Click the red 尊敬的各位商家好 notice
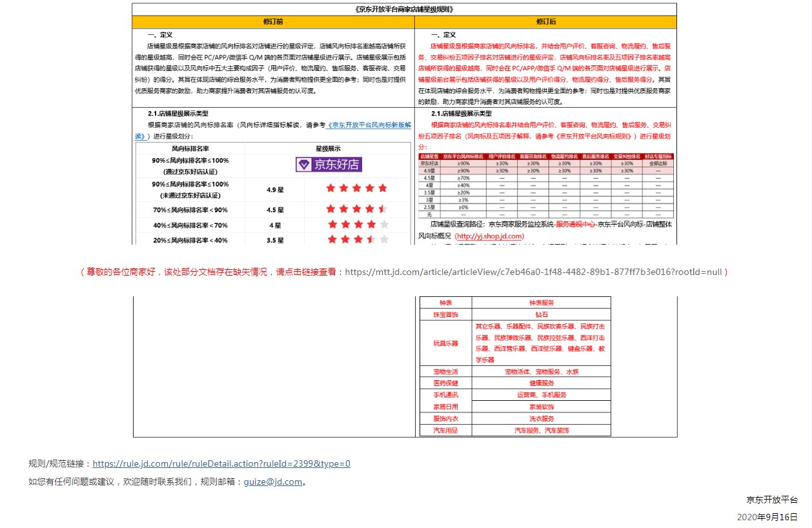The image size is (812, 528). tap(211, 272)
